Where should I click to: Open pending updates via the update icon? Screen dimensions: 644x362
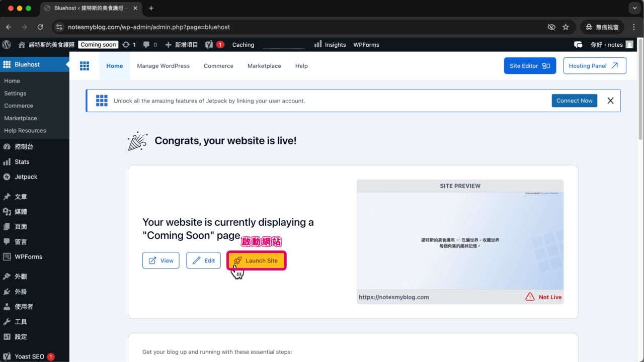pos(127,44)
